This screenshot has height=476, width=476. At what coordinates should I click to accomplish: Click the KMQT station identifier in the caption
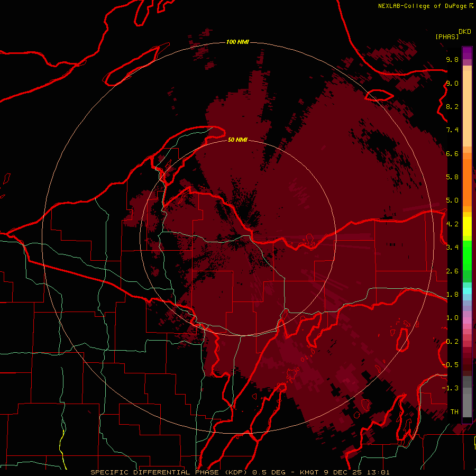(x=309, y=472)
